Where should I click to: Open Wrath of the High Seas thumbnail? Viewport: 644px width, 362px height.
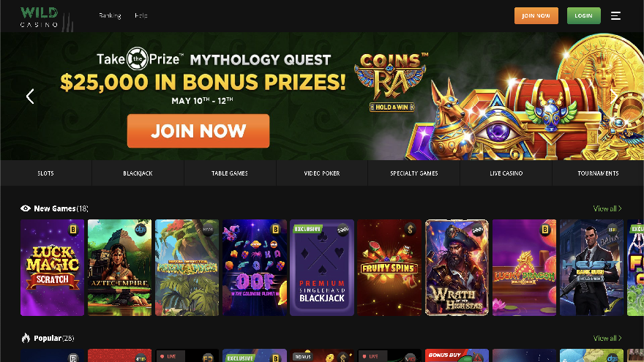click(457, 268)
